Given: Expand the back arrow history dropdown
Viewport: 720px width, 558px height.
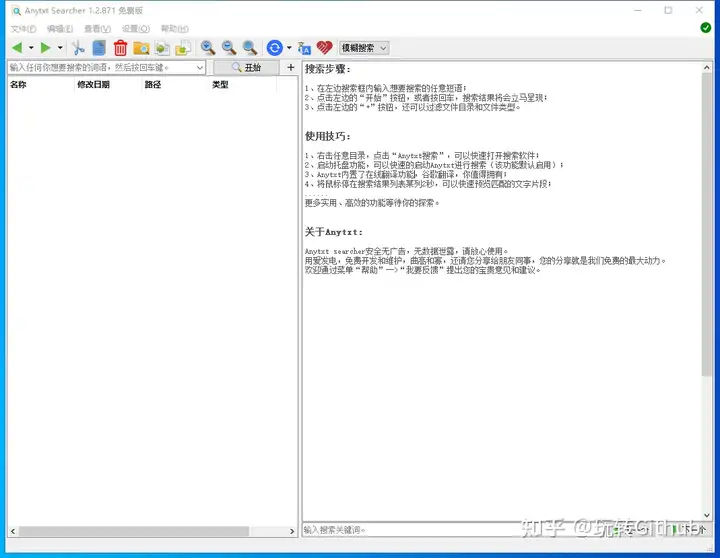Looking at the screenshot, I should click(x=31, y=48).
